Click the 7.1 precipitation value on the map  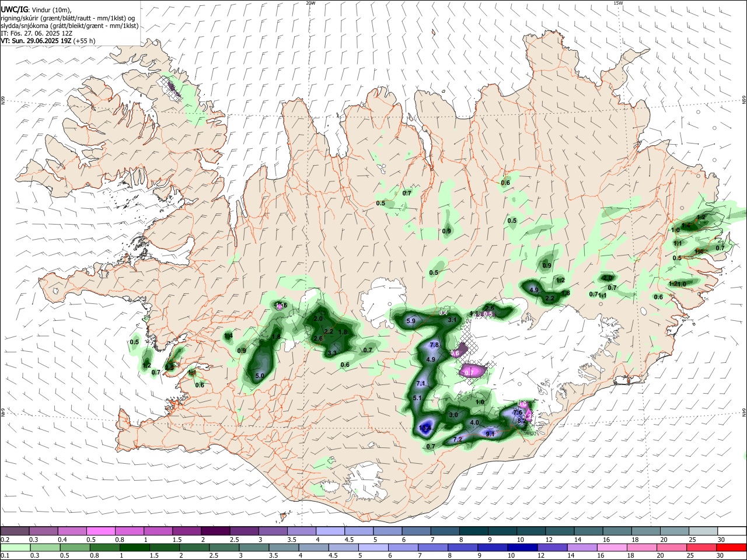(421, 383)
